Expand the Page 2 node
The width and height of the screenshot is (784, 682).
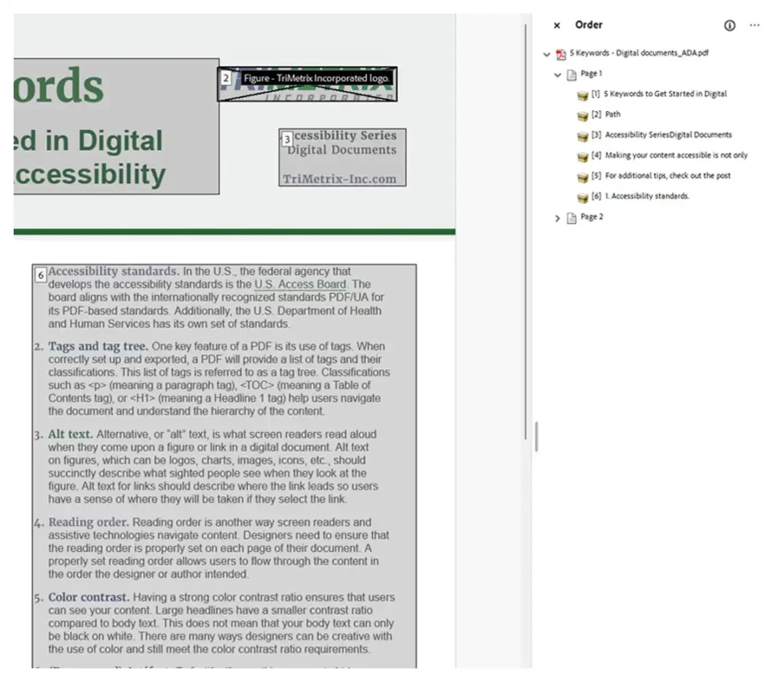[557, 218]
